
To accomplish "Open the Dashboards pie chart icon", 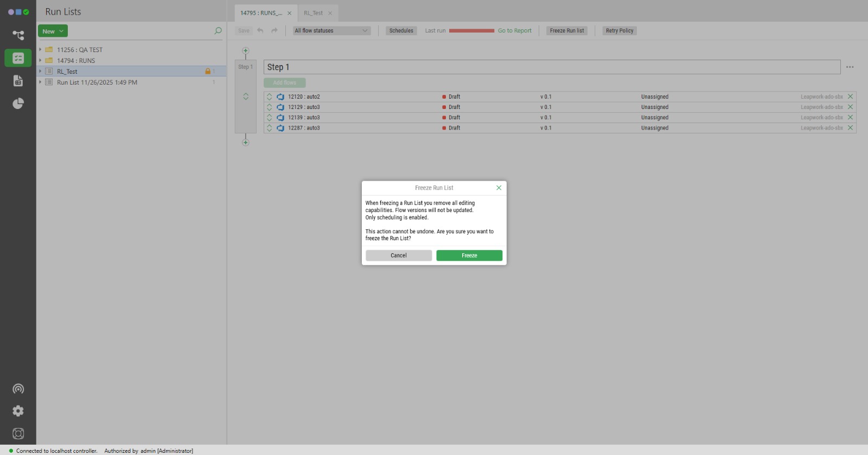I will pos(18,104).
